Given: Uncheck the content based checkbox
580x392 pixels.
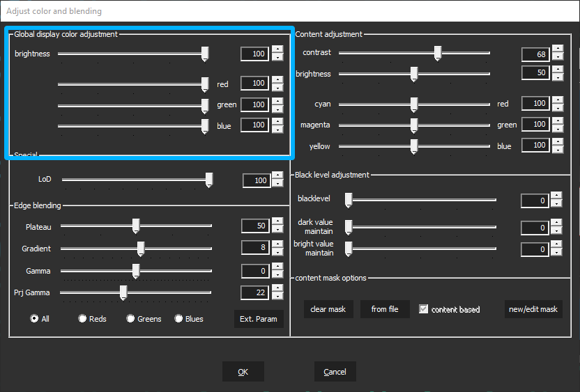Looking at the screenshot, I should [x=423, y=309].
